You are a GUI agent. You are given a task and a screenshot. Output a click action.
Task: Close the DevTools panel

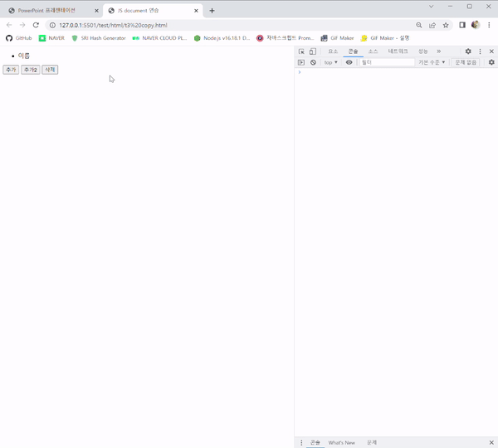pos(491,51)
